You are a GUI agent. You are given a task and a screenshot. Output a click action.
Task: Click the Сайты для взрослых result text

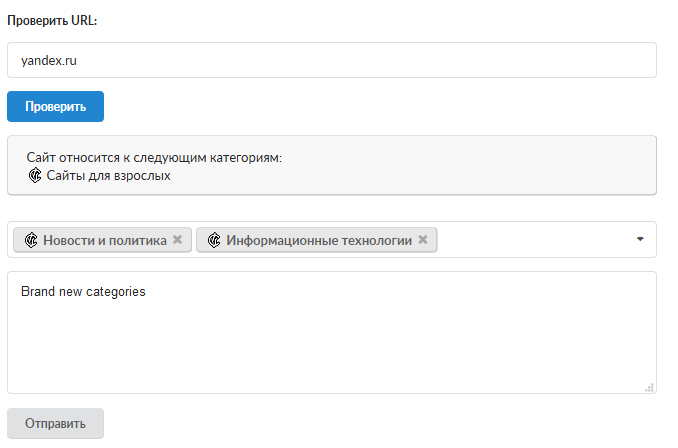(109, 176)
